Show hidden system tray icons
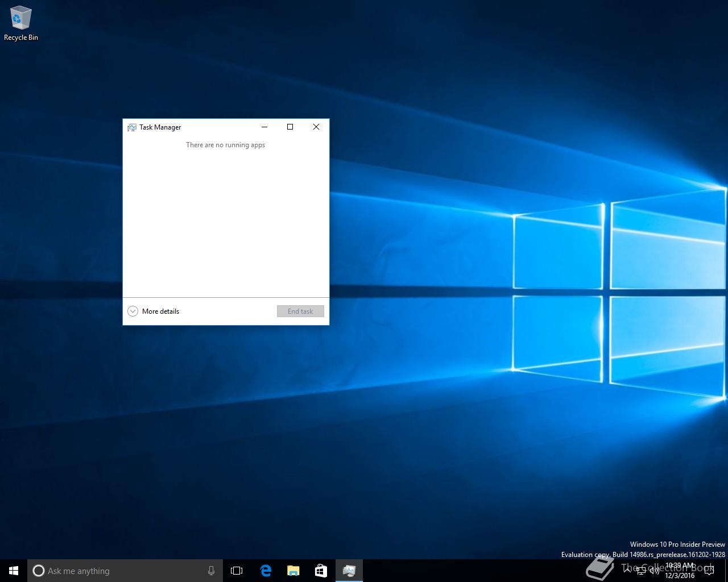The height and width of the screenshot is (582, 728). coord(627,571)
